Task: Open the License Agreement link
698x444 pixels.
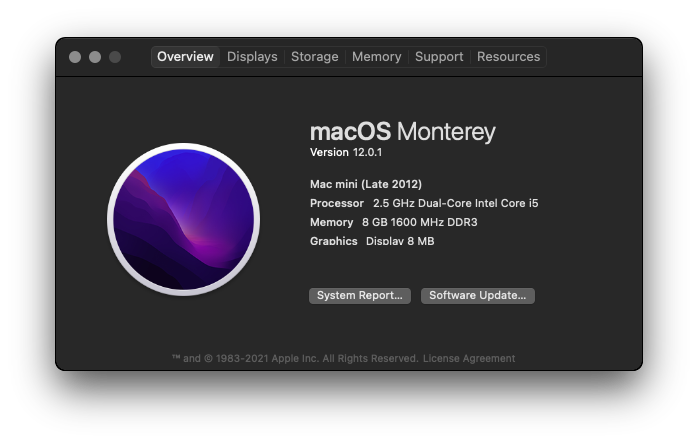Action: [x=469, y=358]
